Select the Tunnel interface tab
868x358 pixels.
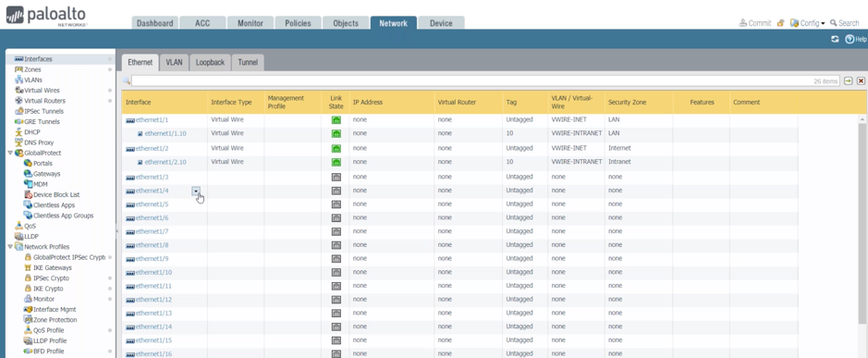pos(248,63)
